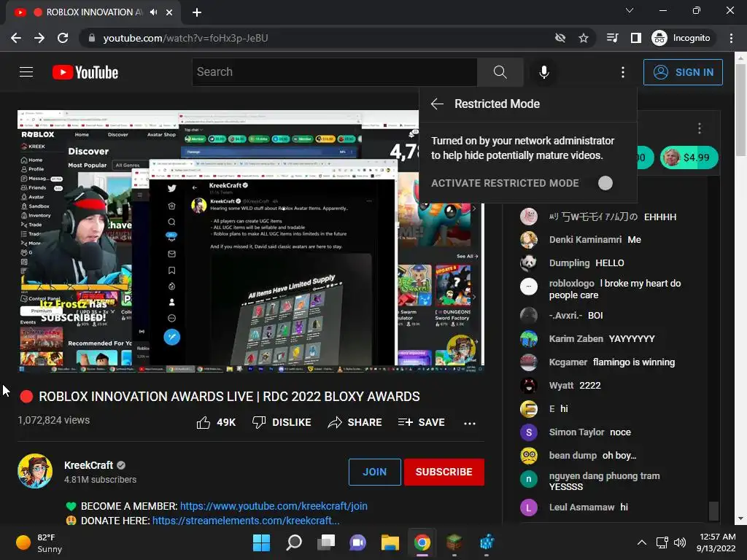The height and width of the screenshot is (560, 747).
Task: Navigate back in browser
Action: (x=16, y=38)
